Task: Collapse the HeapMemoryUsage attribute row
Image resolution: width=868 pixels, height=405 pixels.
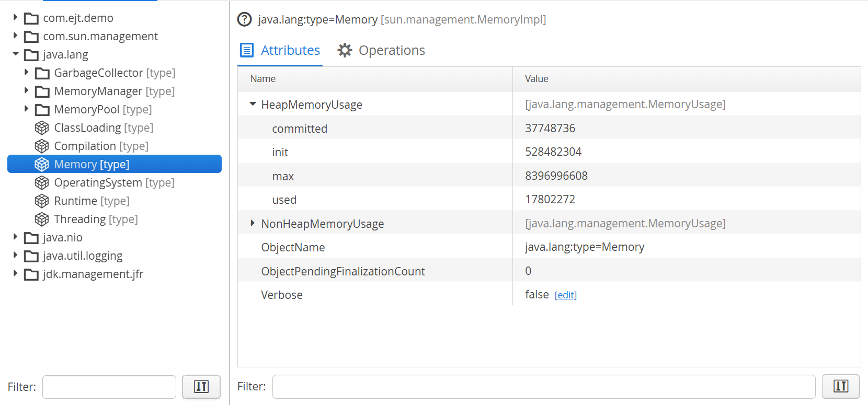Action: 253,104
